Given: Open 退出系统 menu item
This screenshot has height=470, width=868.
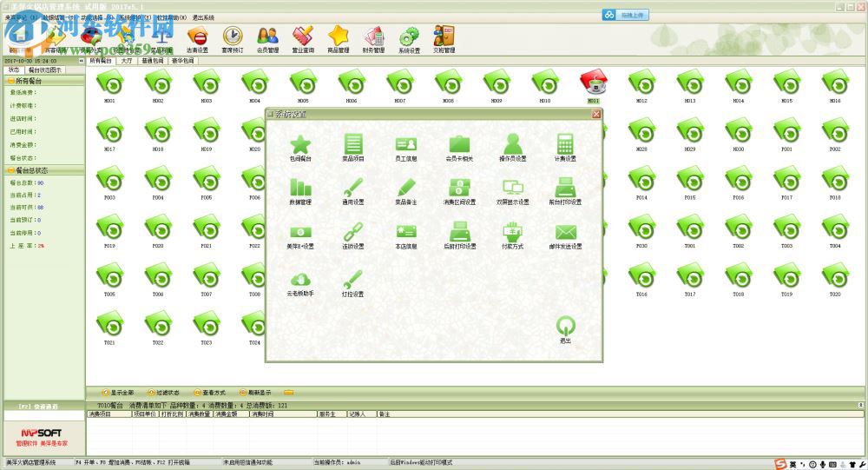Looking at the screenshot, I should pos(203,17).
